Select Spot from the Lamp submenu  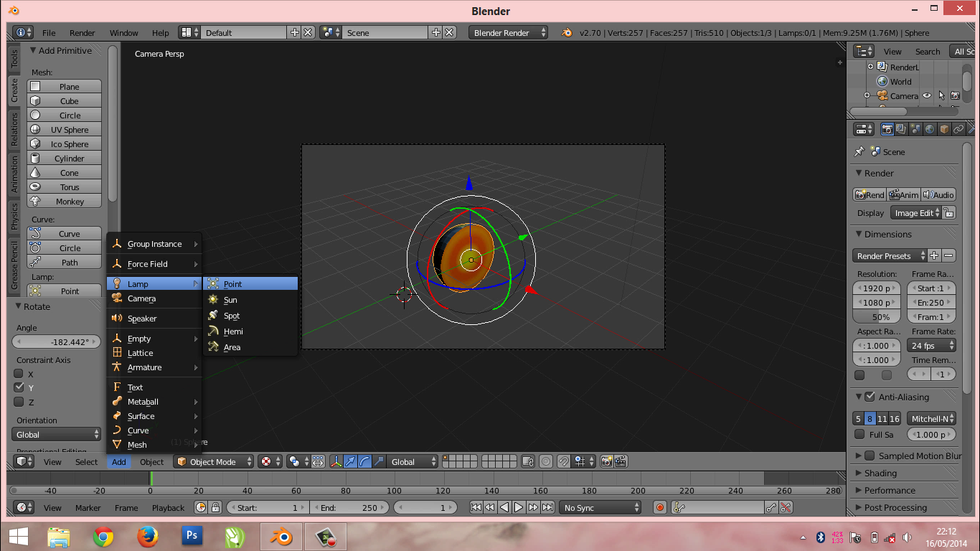point(250,316)
